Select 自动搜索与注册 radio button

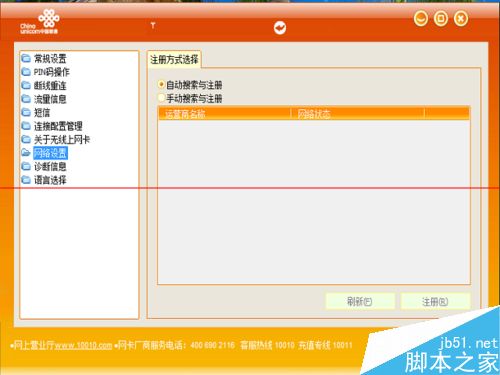[161, 85]
